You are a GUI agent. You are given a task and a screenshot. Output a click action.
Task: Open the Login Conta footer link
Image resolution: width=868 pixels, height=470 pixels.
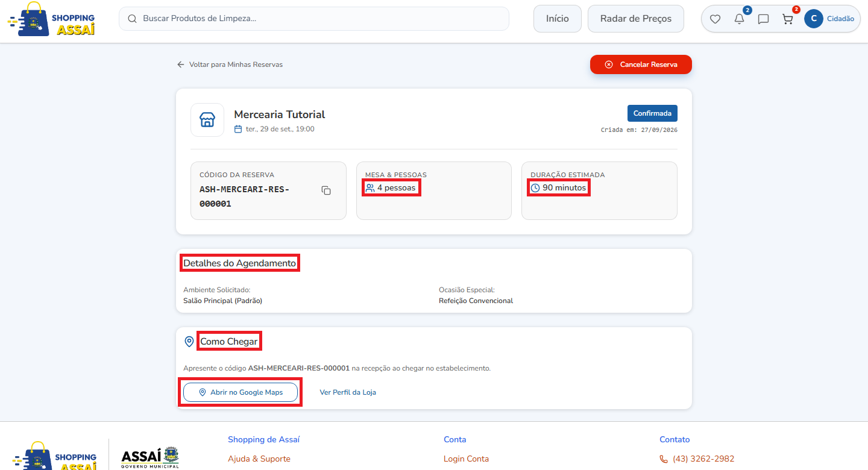[466, 459]
